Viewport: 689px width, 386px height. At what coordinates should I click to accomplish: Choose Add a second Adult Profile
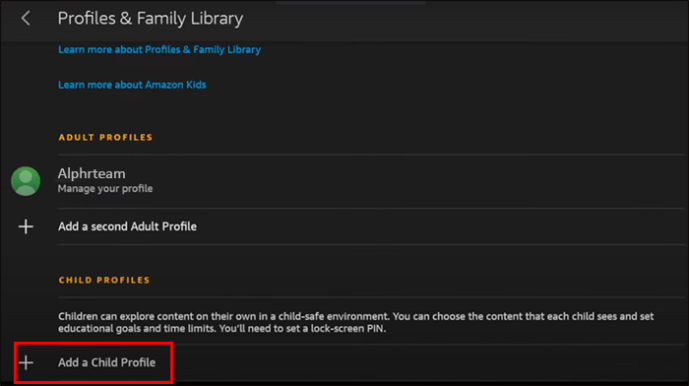(127, 226)
